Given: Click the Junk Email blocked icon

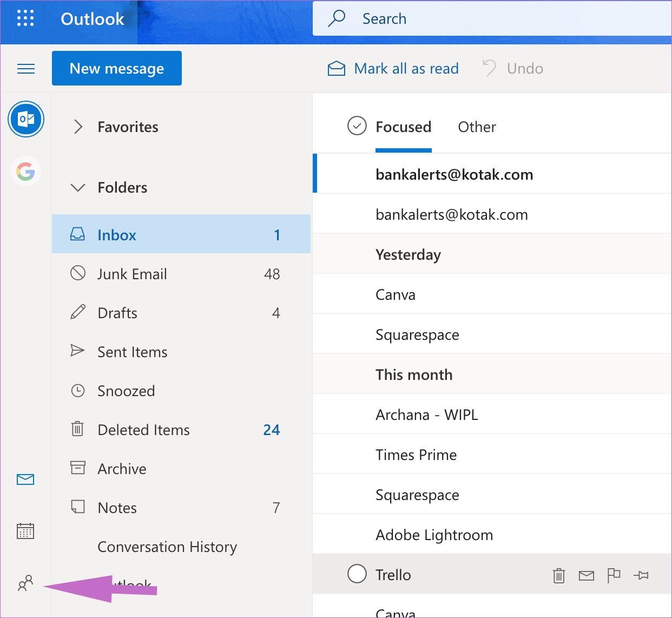Looking at the screenshot, I should point(78,273).
